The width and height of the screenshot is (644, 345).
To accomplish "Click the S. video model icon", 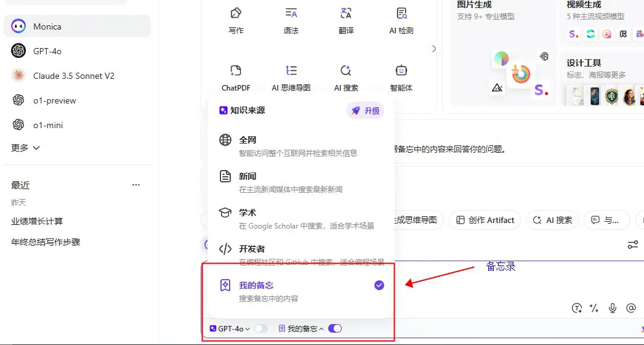I will click(574, 34).
